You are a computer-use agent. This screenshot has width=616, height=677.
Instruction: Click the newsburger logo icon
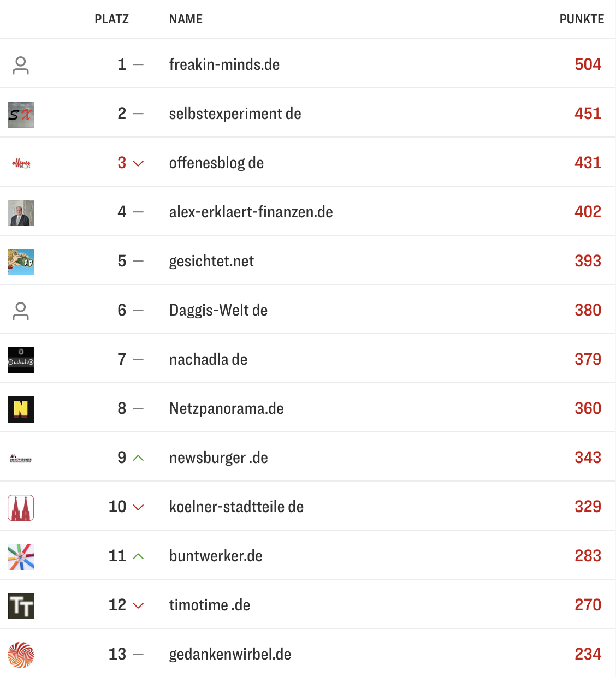21,459
